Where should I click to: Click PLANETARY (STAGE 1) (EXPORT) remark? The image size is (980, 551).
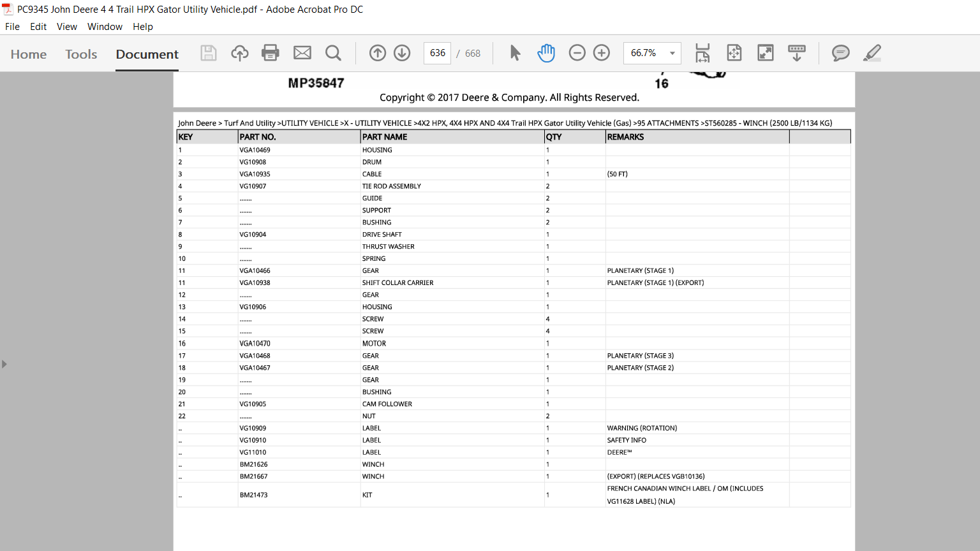tap(656, 283)
